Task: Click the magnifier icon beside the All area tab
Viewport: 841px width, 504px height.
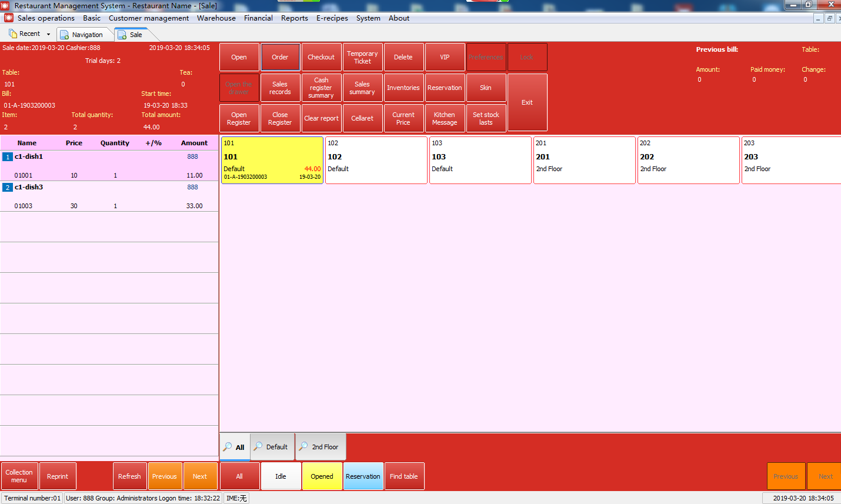Action: click(x=227, y=447)
